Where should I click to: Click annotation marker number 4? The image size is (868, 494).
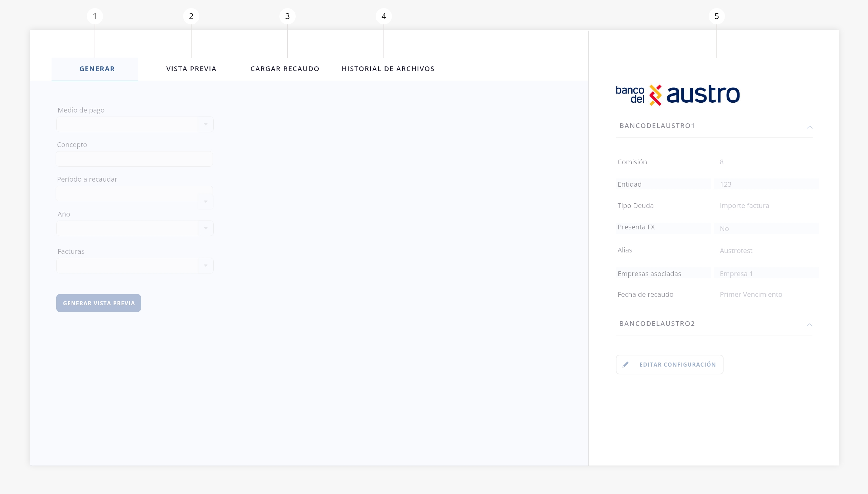[383, 16]
